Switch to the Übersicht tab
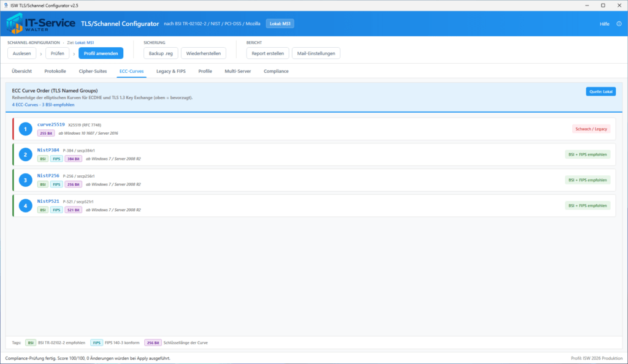628x364 pixels. point(21,71)
